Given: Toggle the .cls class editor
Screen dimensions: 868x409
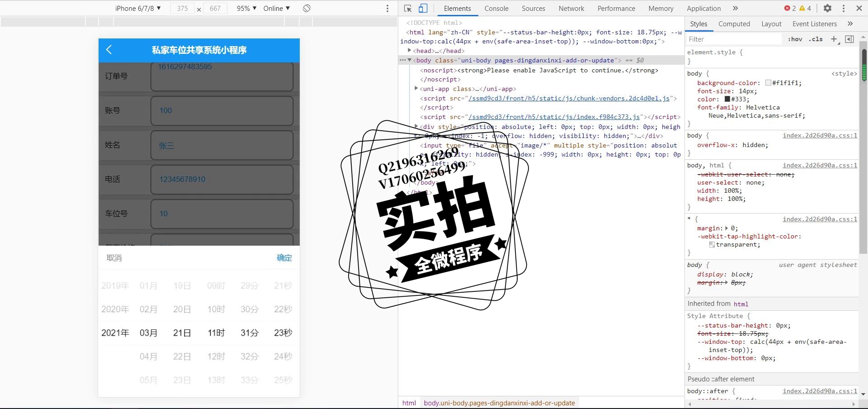Looking at the screenshot, I should click(x=816, y=39).
